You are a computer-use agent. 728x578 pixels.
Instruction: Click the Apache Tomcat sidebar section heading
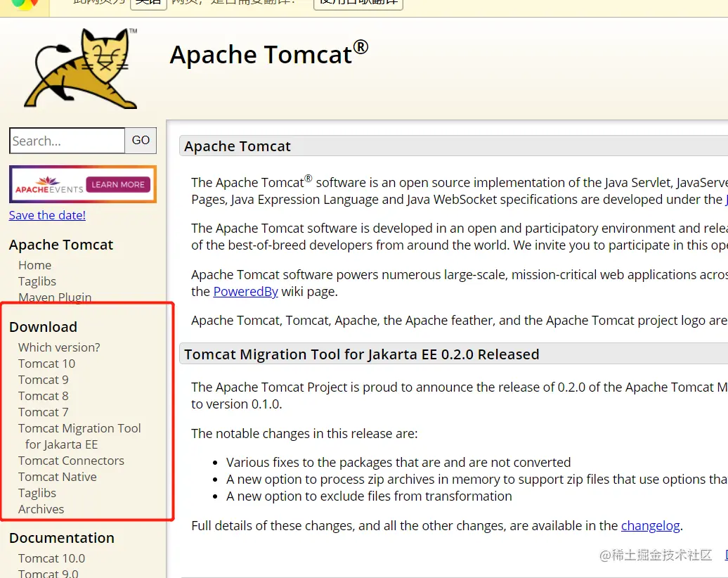point(61,245)
